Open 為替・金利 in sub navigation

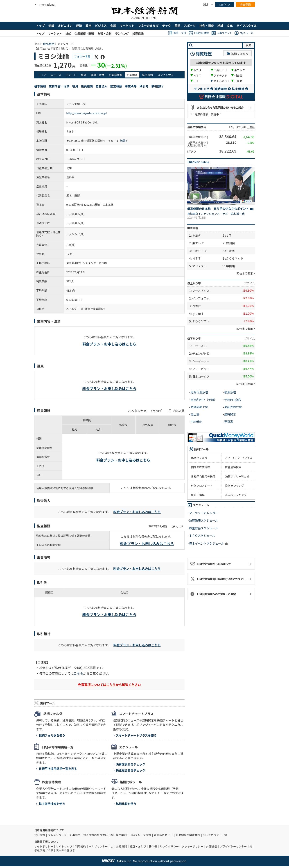(x=104, y=34)
